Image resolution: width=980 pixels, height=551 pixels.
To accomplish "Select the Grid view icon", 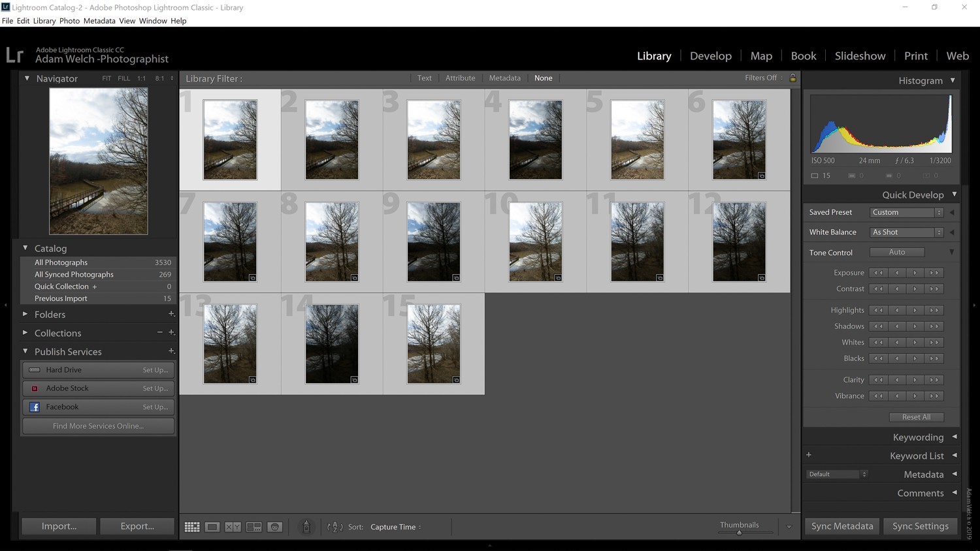I will point(192,527).
